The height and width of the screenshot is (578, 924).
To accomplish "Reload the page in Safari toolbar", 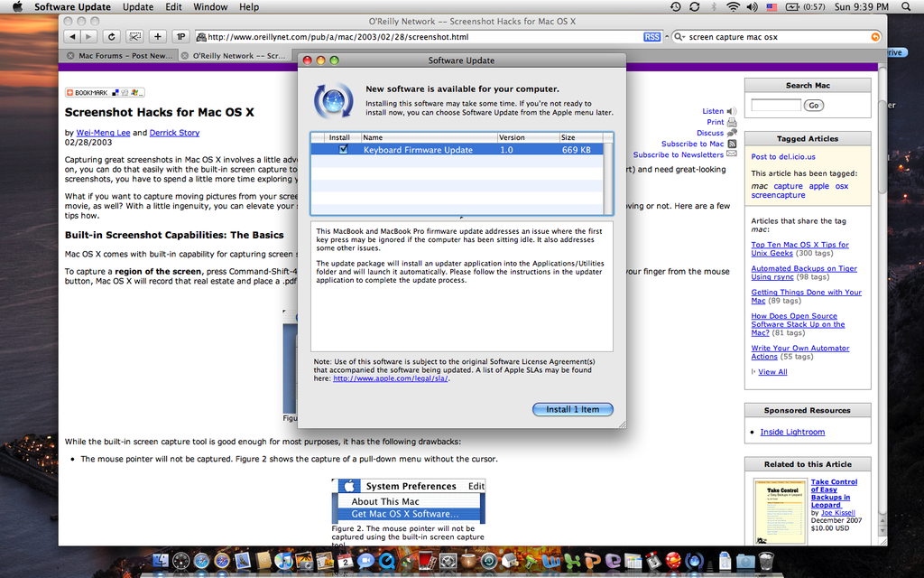I will click(111, 36).
